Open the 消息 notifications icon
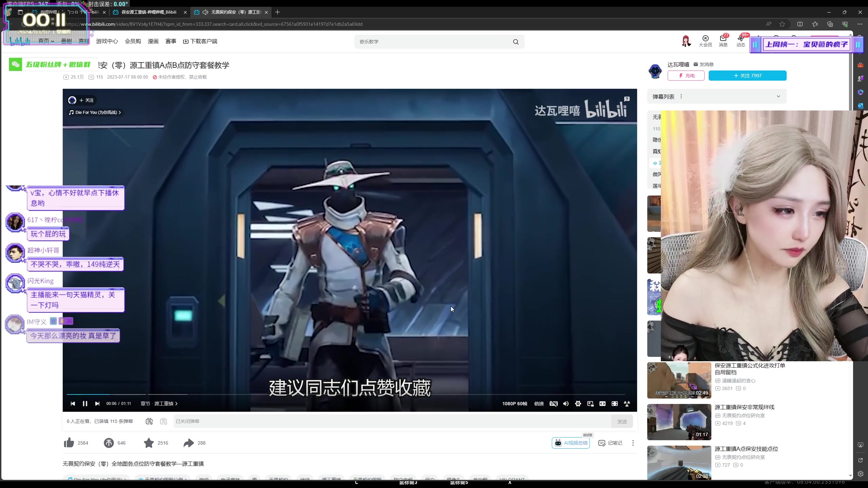 pyautogui.click(x=723, y=41)
